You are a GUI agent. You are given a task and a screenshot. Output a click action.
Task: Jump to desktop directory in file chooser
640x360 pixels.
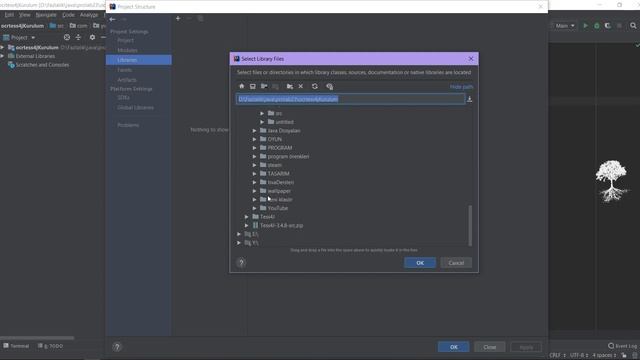coord(253,87)
